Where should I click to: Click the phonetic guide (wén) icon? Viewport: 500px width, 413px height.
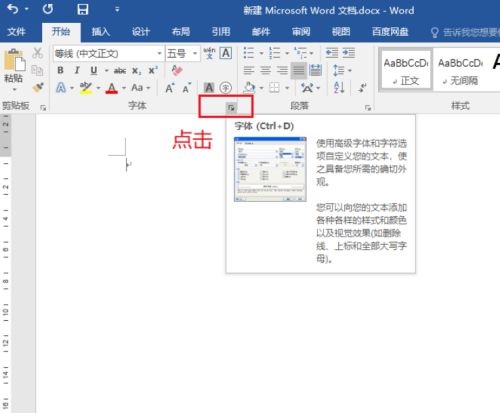click(209, 53)
